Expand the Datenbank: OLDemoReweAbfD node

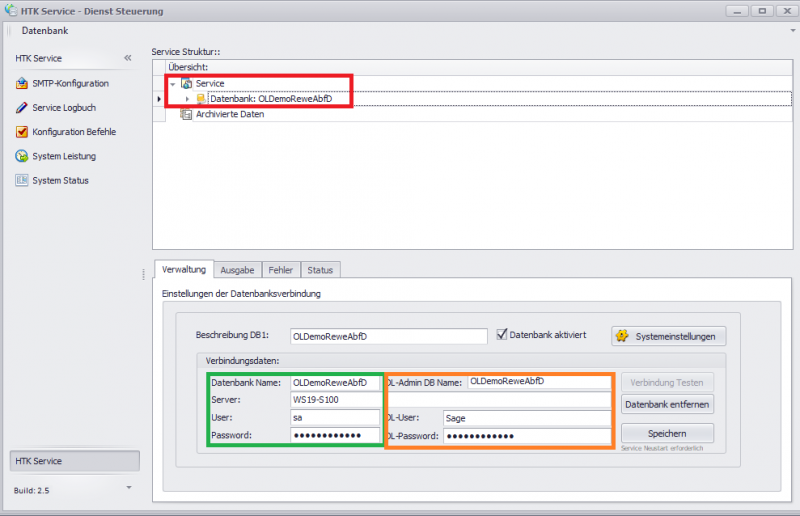(187, 99)
